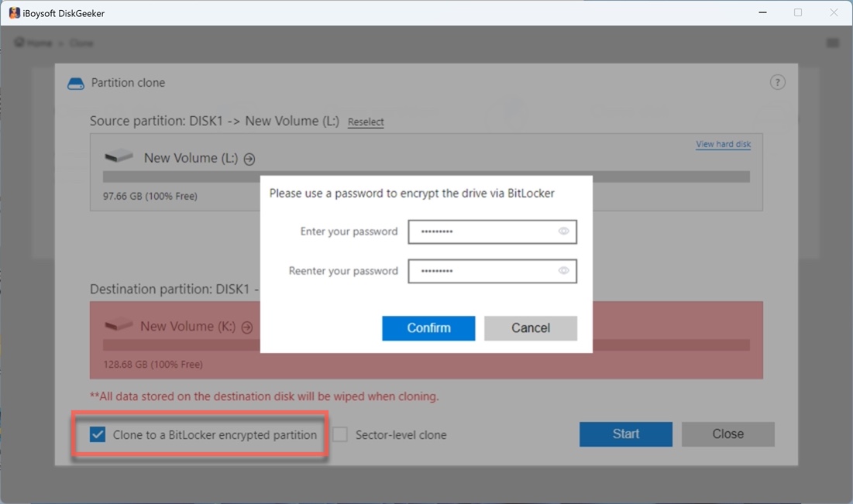853x504 pixels.
Task: Click the Start button
Action: (x=625, y=434)
